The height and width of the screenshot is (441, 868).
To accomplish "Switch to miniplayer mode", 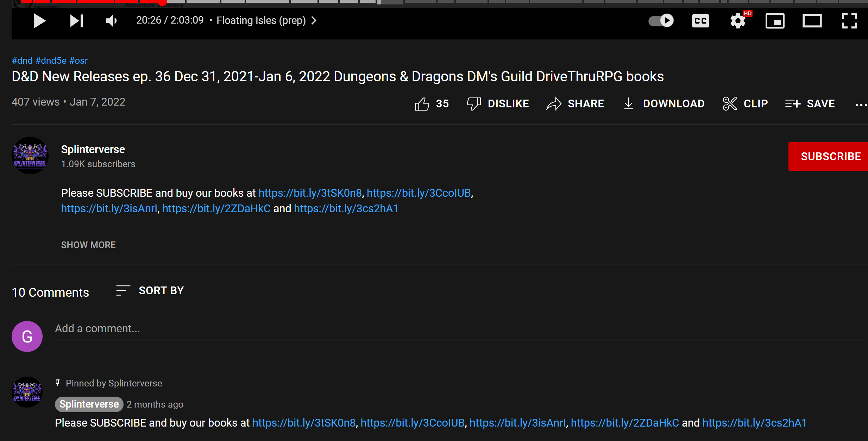I will pyautogui.click(x=775, y=21).
